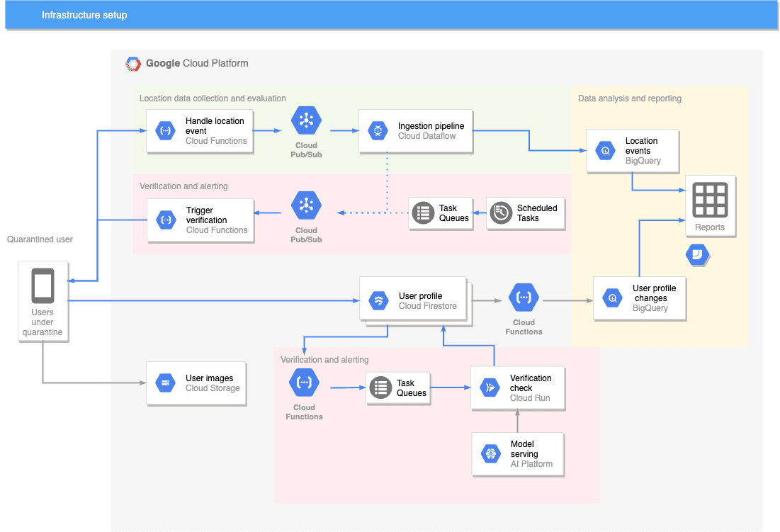Viewport: 780px width, 532px height.
Task: Click the 'Model serving' text
Action: click(x=524, y=448)
